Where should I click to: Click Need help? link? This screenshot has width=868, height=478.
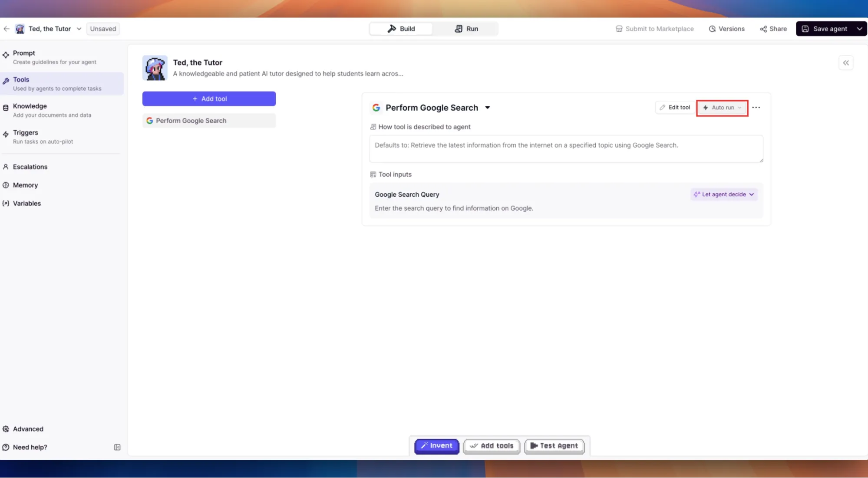(25, 447)
